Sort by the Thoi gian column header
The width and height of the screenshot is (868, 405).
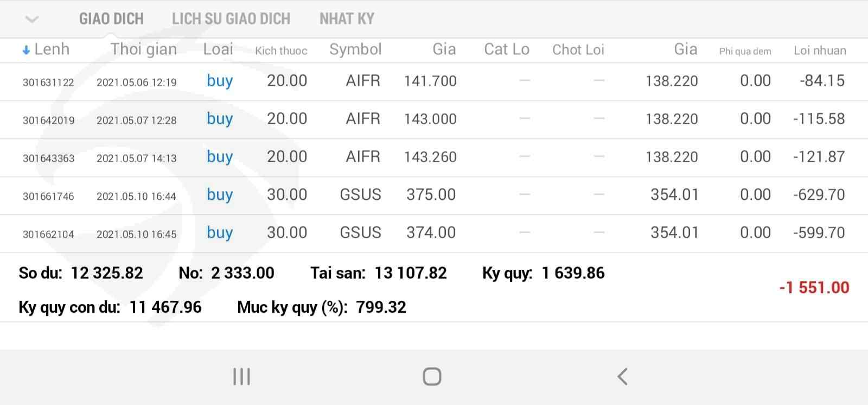pos(144,49)
